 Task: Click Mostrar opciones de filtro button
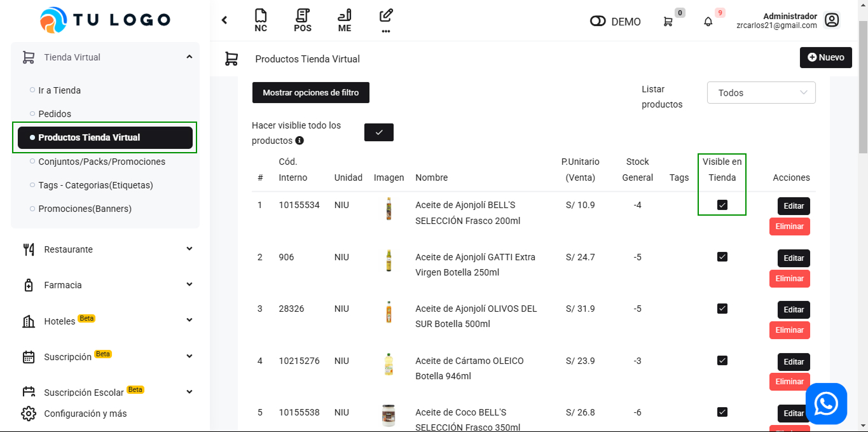click(311, 93)
